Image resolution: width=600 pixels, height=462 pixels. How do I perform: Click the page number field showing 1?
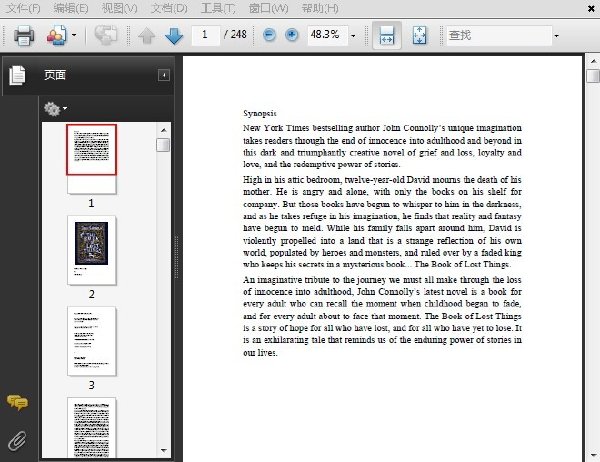205,35
